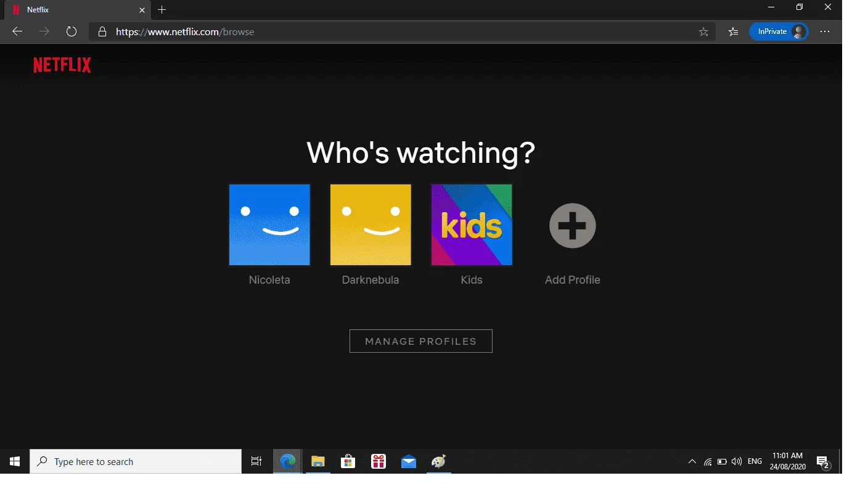
Task: Open a new browser tab
Action: [x=162, y=10]
